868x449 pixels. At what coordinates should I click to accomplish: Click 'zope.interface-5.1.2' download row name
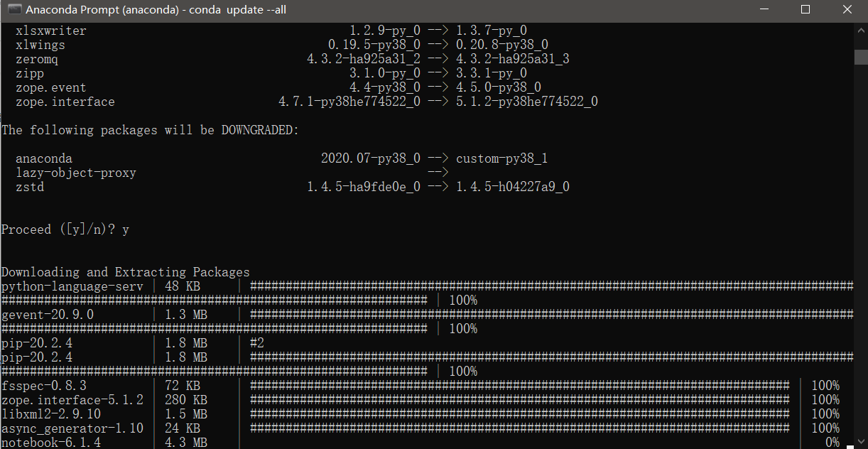pyautogui.click(x=72, y=400)
